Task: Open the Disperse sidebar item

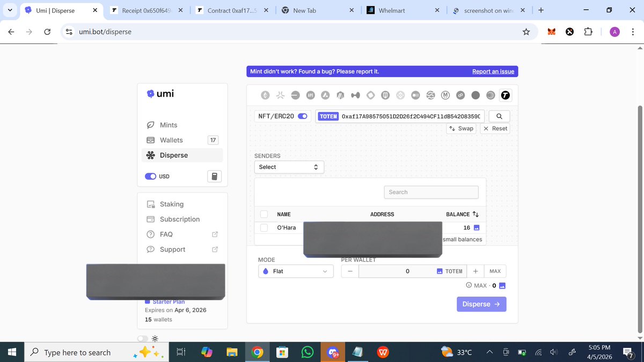Action: coord(182,155)
